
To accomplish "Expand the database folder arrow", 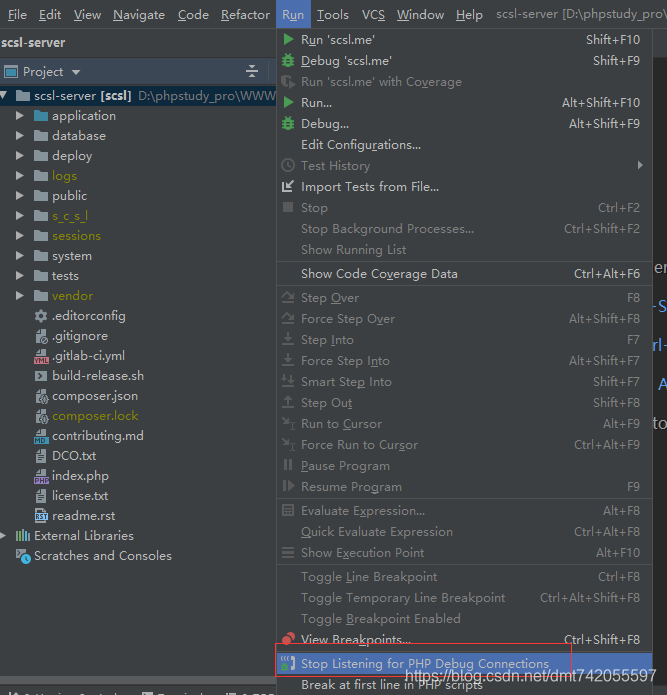I will click(20, 136).
